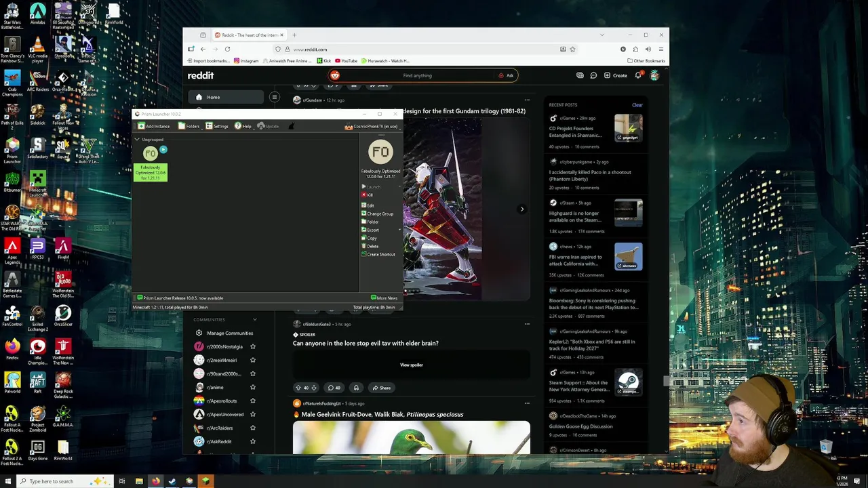Image resolution: width=868 pixels, height=488 pixels.
Task: Open the Help menu in Prism Launcher
Action: [x=243, y=126]
